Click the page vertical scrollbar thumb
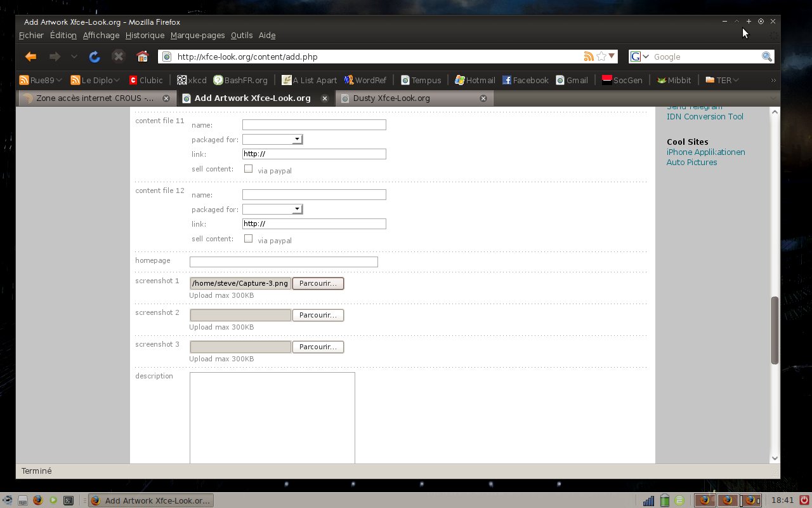 [x=775, y=330]
